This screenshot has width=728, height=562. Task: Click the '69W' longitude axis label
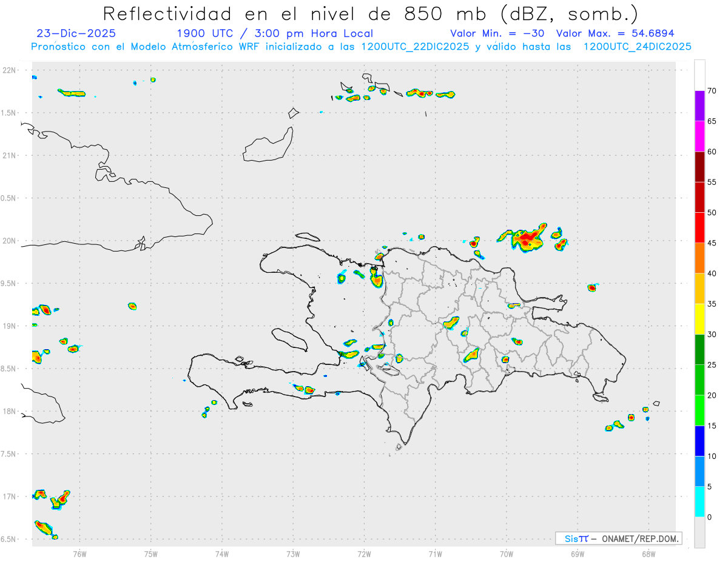(x=578, y=554)
